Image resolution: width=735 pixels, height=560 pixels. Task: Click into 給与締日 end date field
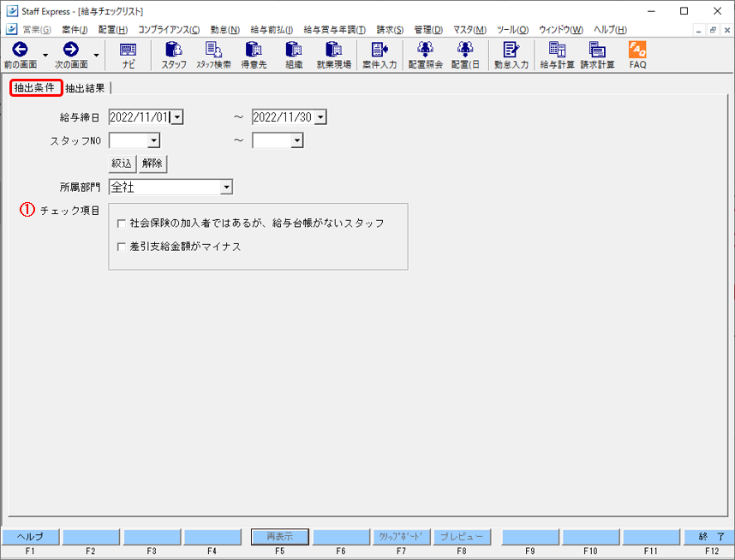pos(284,117)
